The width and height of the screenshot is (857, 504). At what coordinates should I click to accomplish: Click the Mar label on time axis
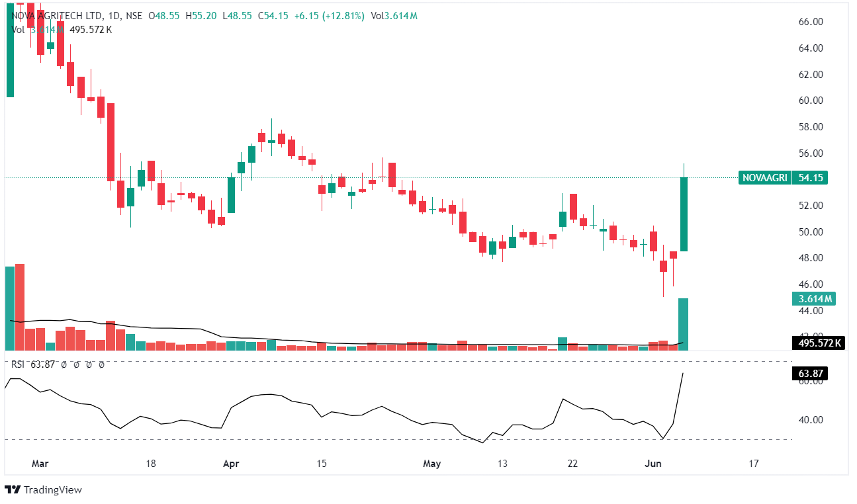(40, 464)
